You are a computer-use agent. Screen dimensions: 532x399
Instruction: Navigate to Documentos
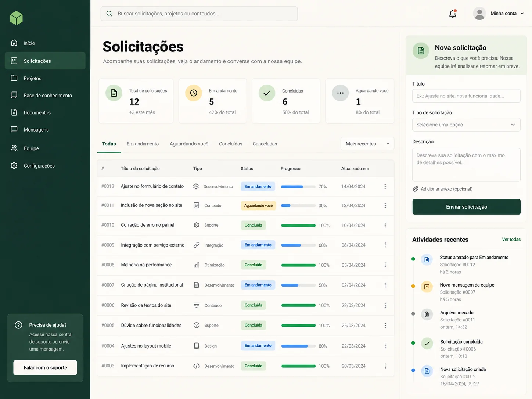pyautogui.click(x=45, y=112)
